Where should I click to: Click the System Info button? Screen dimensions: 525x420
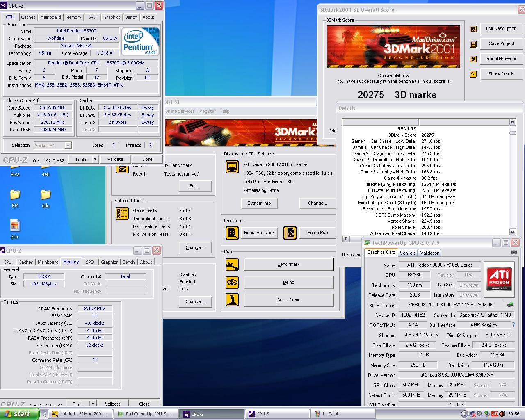pyautogui.click(x=259, y=203)
